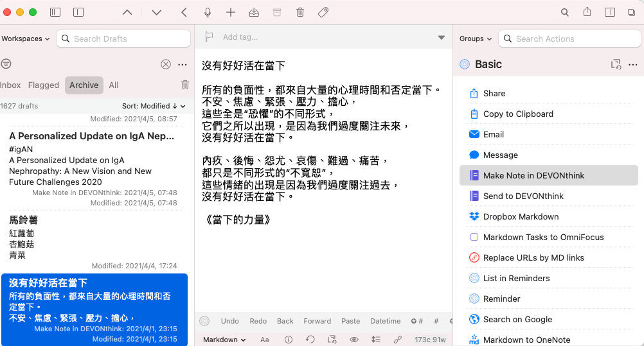
Task: Switch to the Inbox tab
Action: tap(10, 85)
